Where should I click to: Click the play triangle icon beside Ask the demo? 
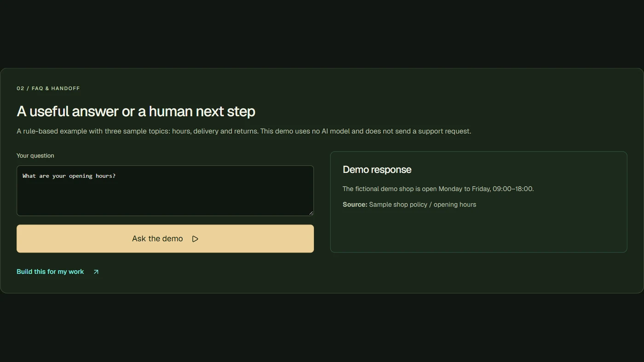tap(195, 239)
